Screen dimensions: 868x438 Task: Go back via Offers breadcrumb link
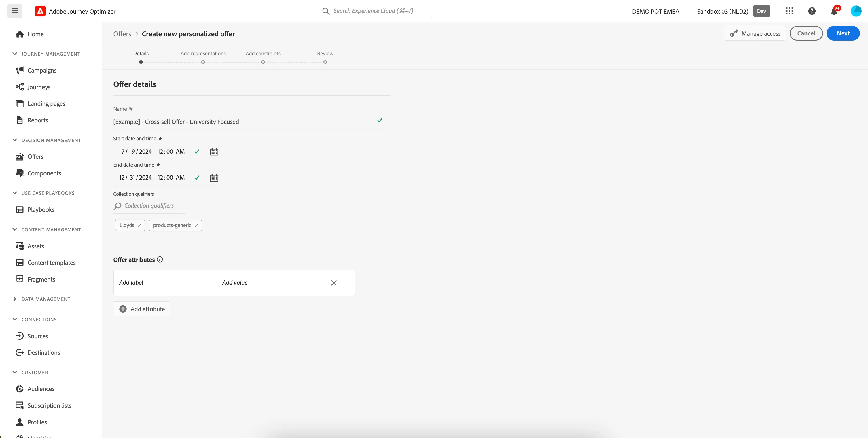(122, 34)
